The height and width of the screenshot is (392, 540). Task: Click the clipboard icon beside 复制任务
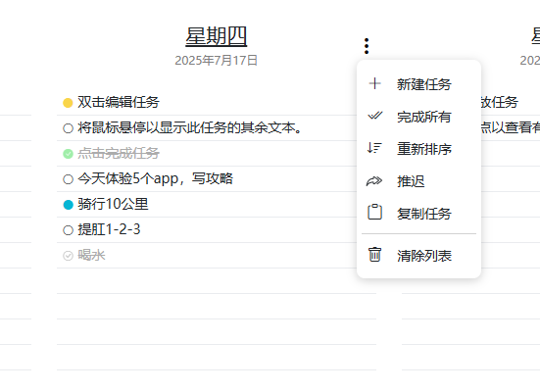coord(374,212)
